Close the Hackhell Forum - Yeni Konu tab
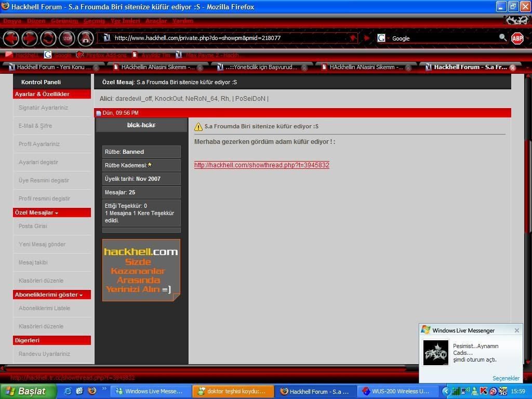 [x=96, y=68]
